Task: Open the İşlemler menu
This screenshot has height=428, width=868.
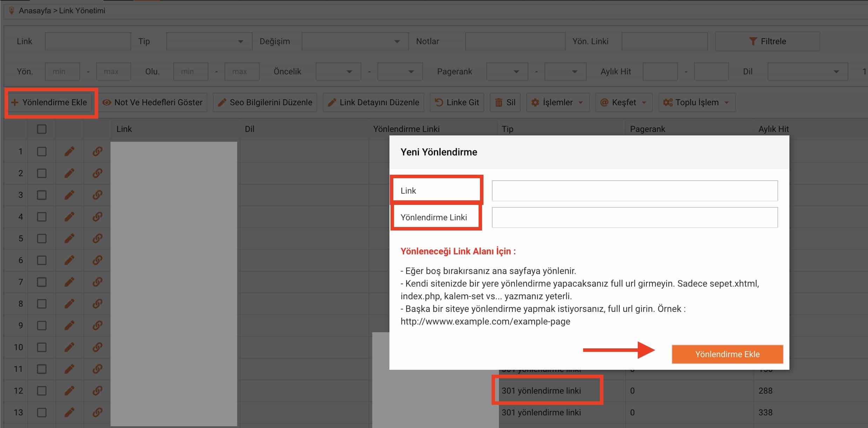Action: pos(557,102)
